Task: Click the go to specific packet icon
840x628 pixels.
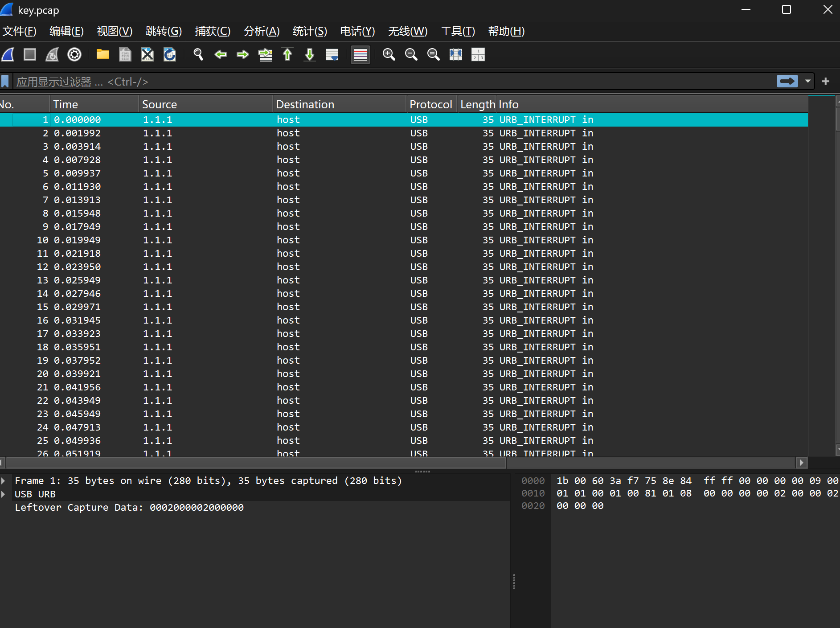Action: 266,54
